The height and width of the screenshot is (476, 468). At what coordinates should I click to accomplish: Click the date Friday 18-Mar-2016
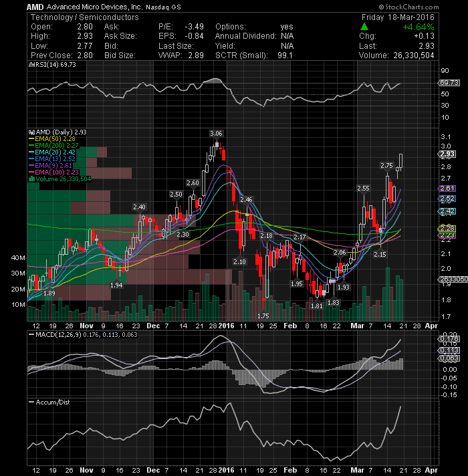point(398,17)
